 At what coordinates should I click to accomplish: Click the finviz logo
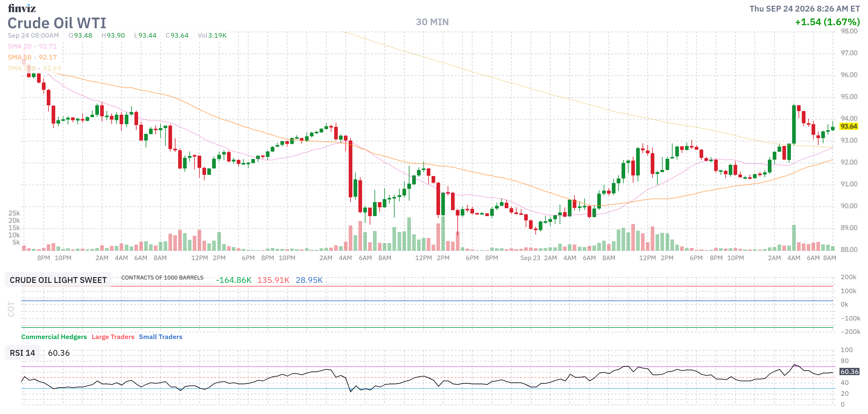22,8
